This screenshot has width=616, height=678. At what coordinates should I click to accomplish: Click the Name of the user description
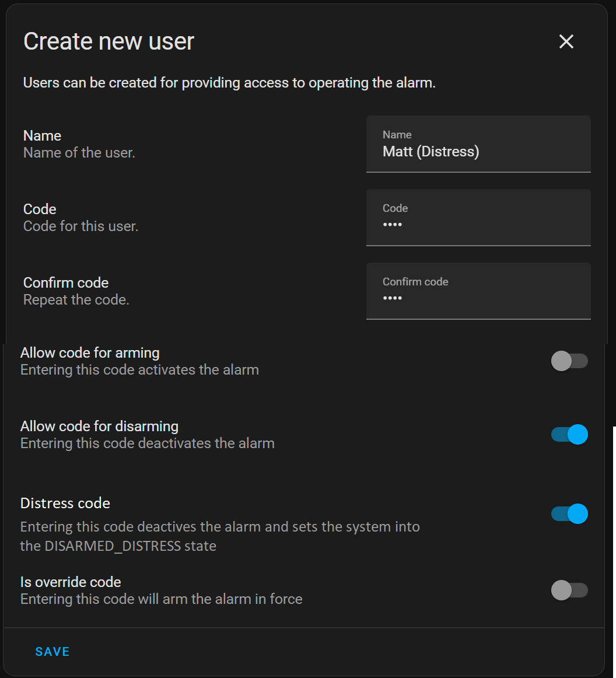(79, 152)
